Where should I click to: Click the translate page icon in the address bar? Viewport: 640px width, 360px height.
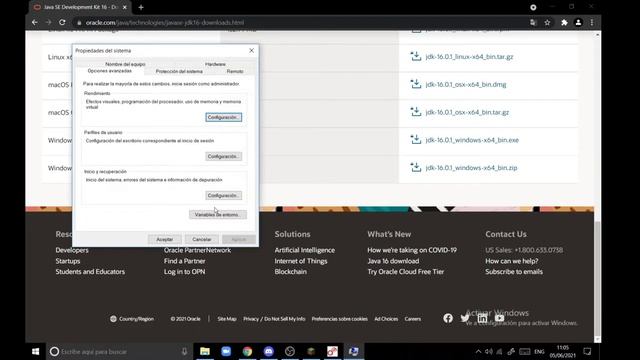(x=533, y=22)
